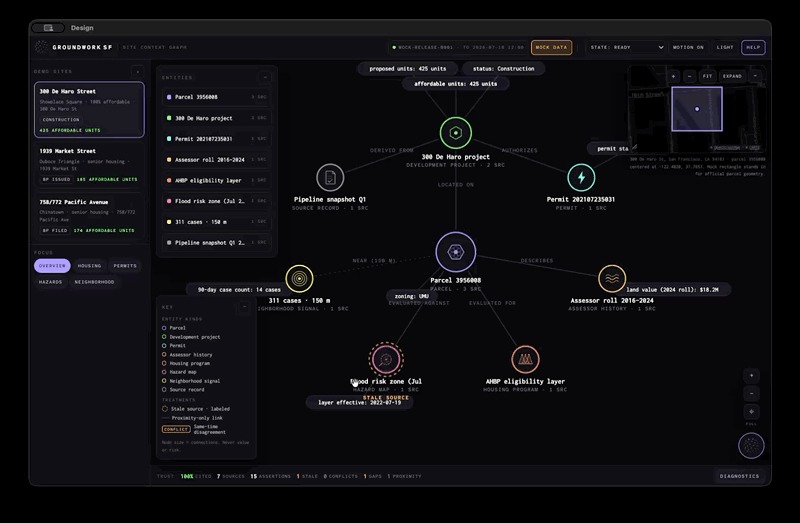The width and height of the screenshot is (800, 523).
Task: Click the Assessor roll 2016-2024 entity row
Action: pos(217,160)
